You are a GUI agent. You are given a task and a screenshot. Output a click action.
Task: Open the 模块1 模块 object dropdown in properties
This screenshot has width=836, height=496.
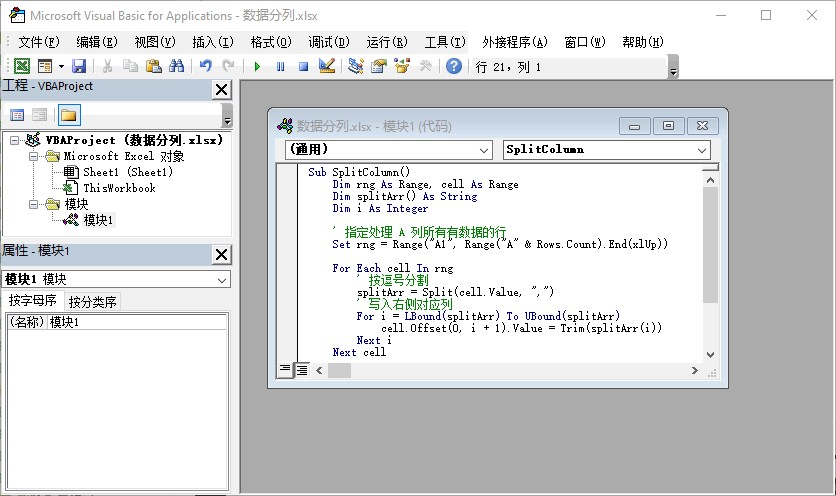pyautogui.click(x=222, y=279)
